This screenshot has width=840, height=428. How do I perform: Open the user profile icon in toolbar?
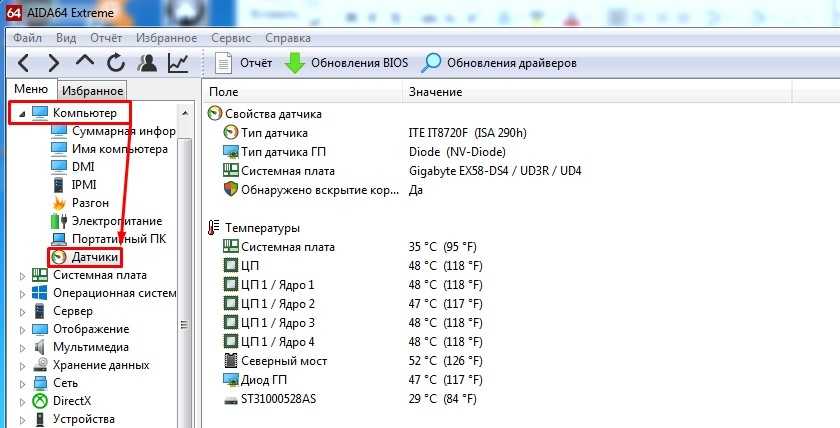pos(147,63)
